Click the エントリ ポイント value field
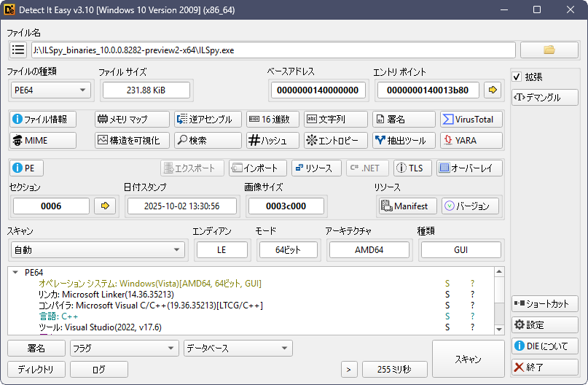588x385 pixels. [428, 90]
